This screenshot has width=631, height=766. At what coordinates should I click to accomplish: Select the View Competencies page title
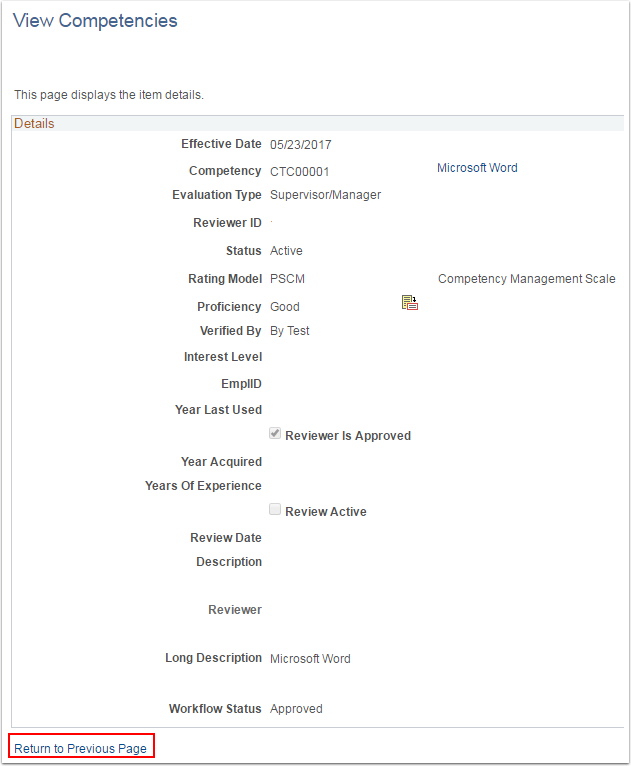[95, 21]
